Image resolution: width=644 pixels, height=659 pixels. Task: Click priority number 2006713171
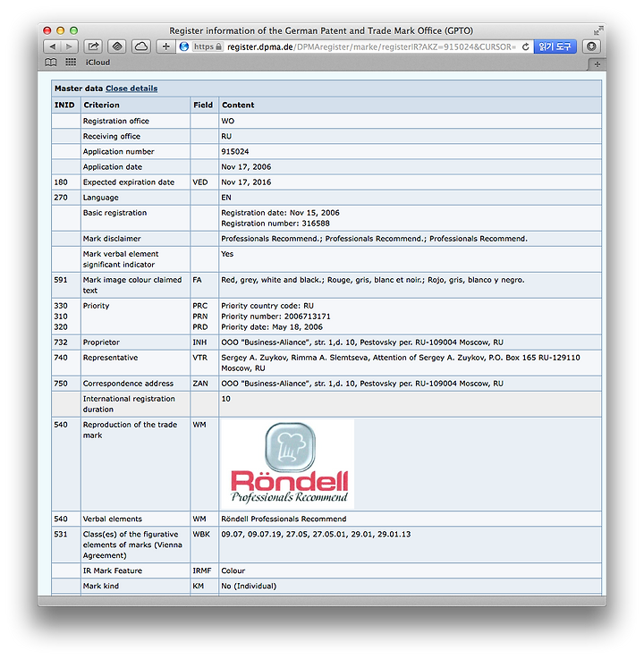(x=275, y=316)
